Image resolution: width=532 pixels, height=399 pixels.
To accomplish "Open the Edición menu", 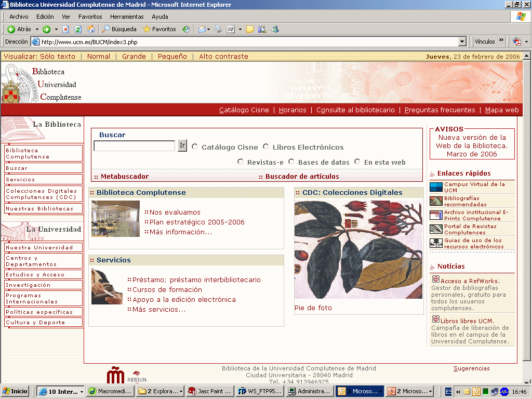I will coord(45,17).
